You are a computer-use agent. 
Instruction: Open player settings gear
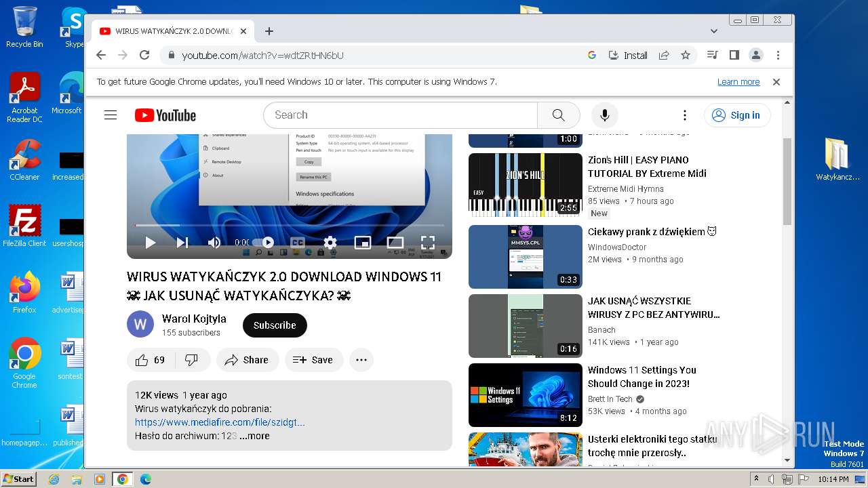[330, 243]
